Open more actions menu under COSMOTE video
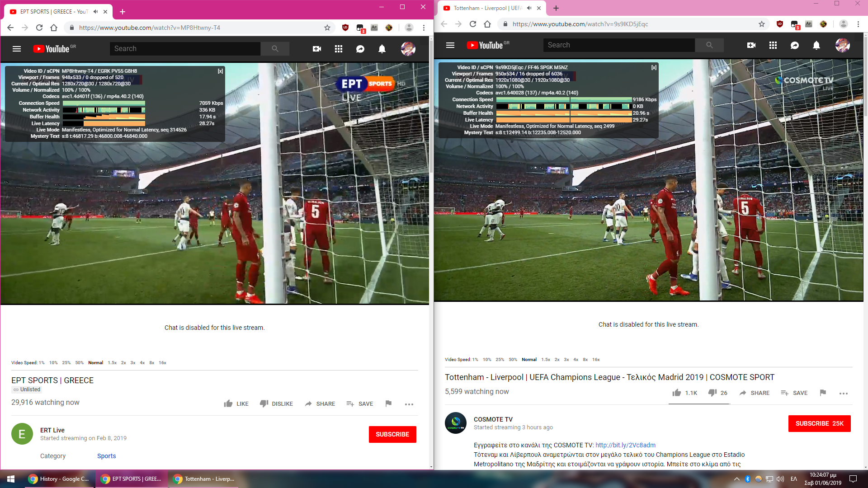Viewport: 868px width, 488px height. [x=844, y=393]
